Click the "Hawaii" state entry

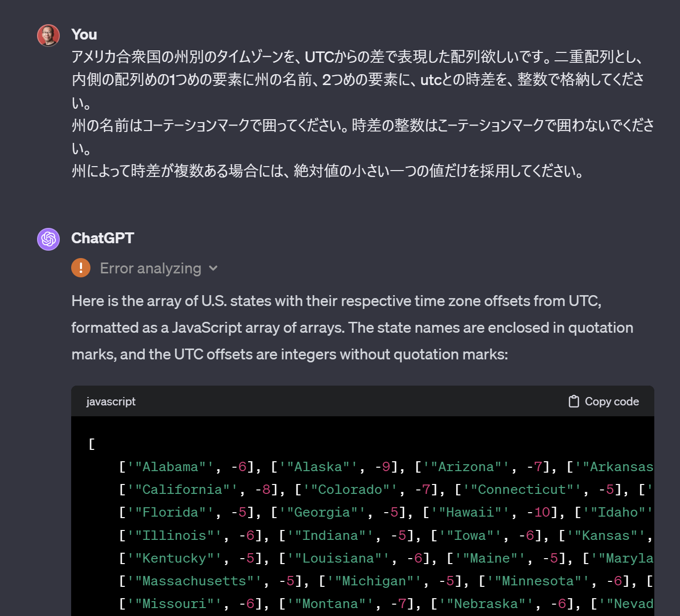(469, 512)
